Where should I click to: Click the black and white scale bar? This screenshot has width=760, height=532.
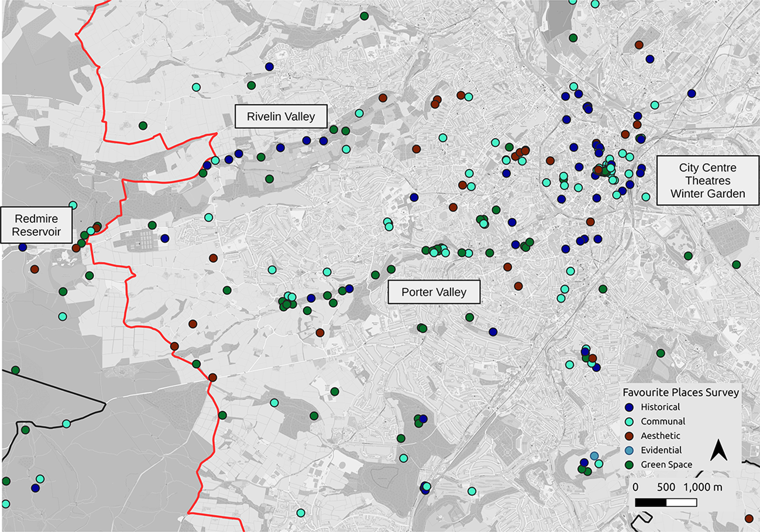click(x=665, y=502)
